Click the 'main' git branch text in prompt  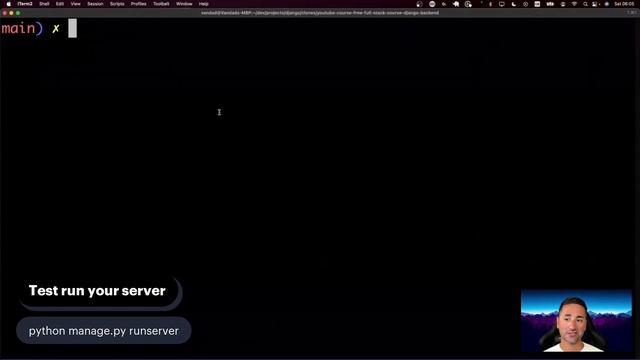[18, 28]
